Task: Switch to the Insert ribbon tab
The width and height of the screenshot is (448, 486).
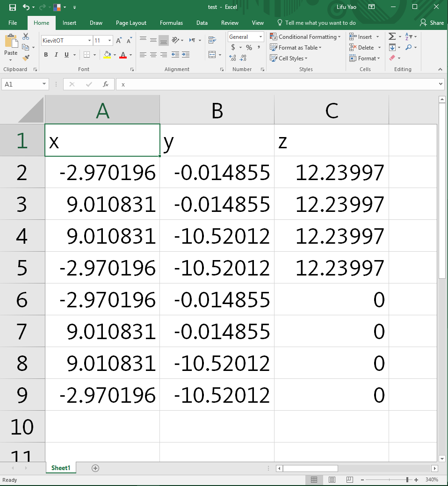Action: click(69, 23)
